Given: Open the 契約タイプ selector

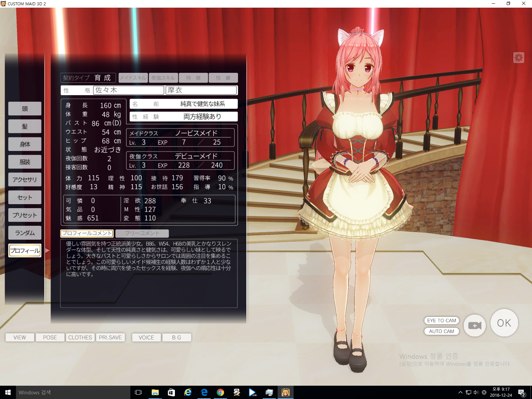Looking at the screenshot, I should click(x=88, y=78).
